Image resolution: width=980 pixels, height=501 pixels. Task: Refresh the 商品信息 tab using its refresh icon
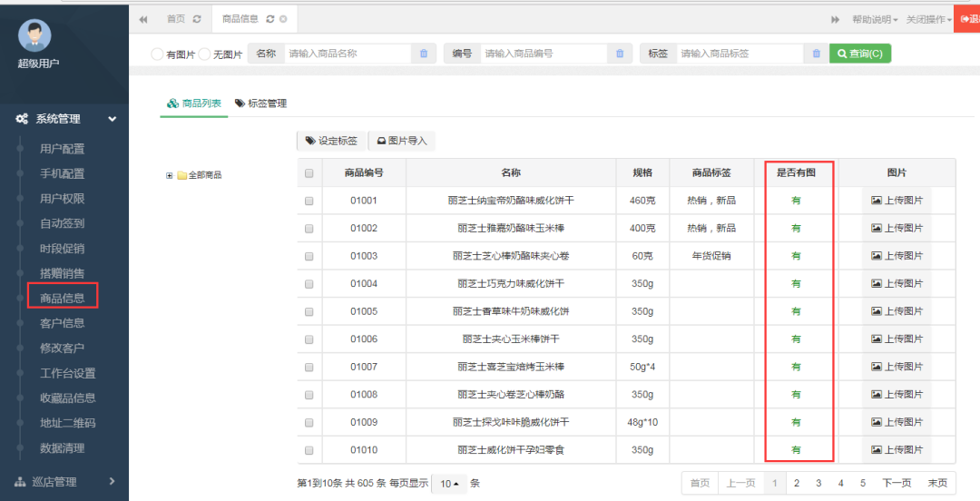tap(270, 19)
